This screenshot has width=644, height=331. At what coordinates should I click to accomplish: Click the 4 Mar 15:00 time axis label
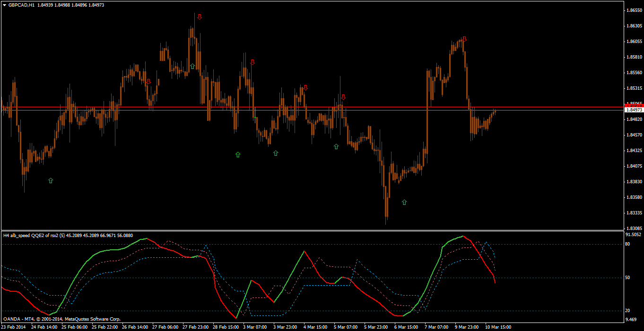click(x=315, y=327)
